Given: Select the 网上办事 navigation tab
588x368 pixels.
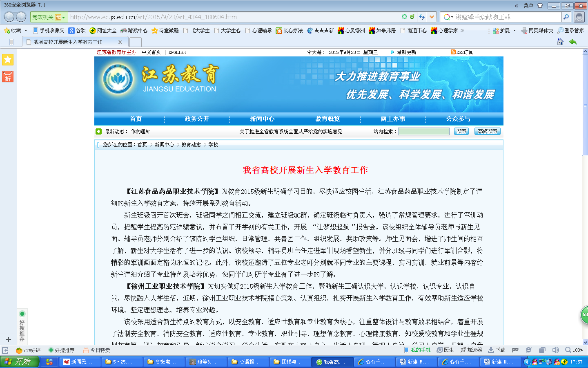Looking at the screenshot, I should point(393,119).
